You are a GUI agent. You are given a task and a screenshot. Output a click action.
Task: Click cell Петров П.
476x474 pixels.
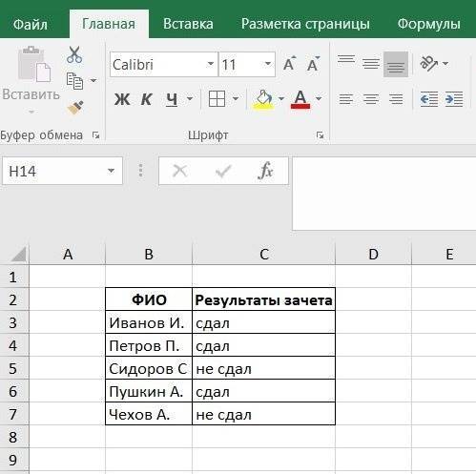pos(149,345)
